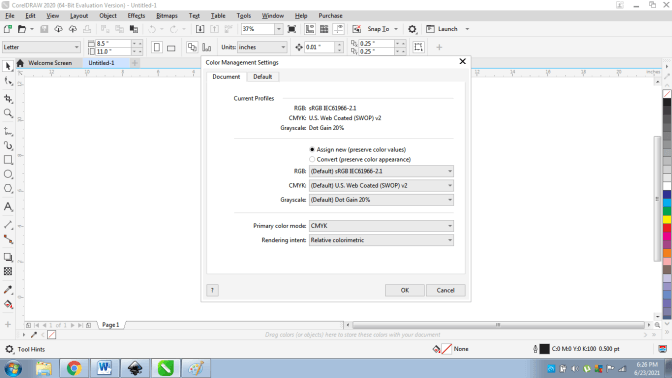Select the Artistic Media tool

[8, 146]
